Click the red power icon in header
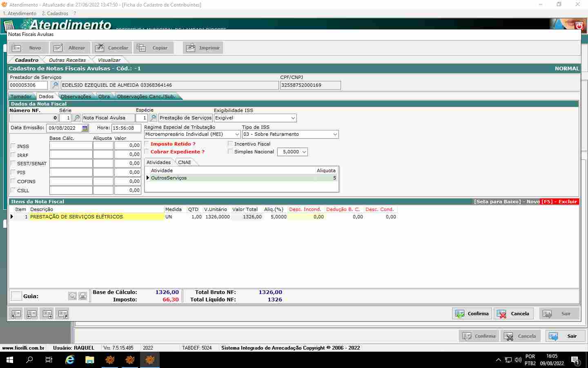This screenshot has width=588, height=368. 579,26
